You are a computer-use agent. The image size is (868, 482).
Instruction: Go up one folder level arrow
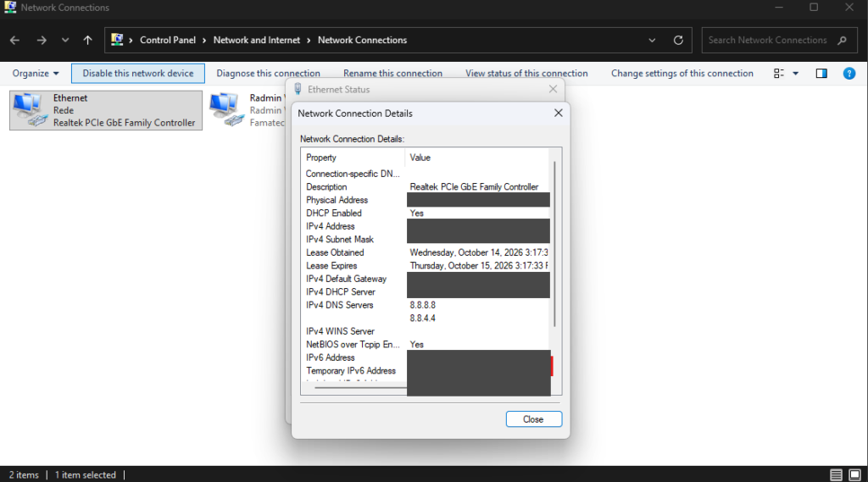[87, 40]
